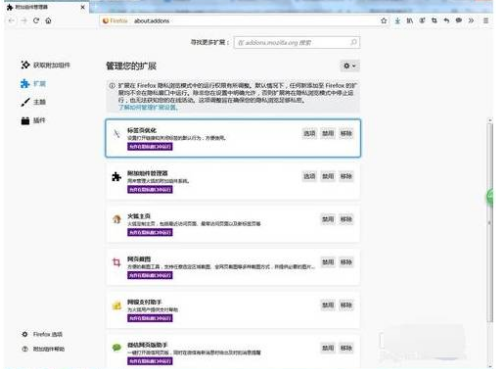Remove the 火狐主页 extension
The width and height of the screenshot is (496, 369).
pyautogui.click(x=346, y=219)
